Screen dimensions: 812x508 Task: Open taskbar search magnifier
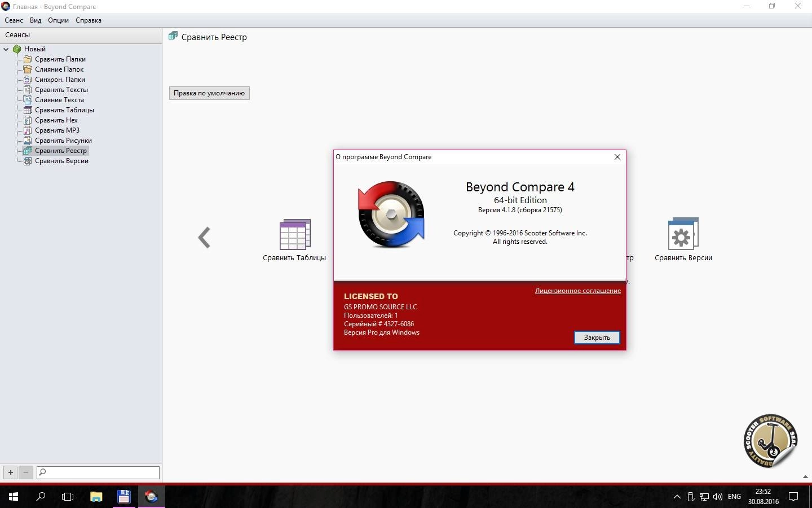(x=41, y=497)
